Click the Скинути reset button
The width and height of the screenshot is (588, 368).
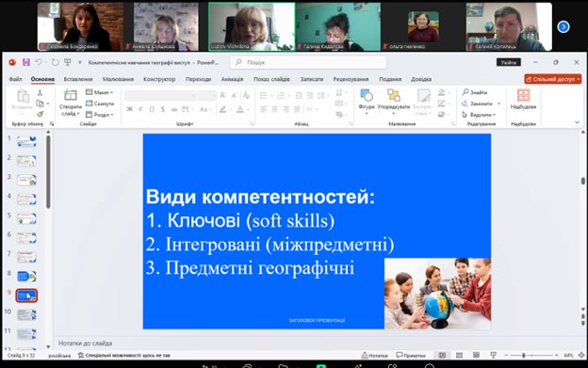click(x=100, y=104)
